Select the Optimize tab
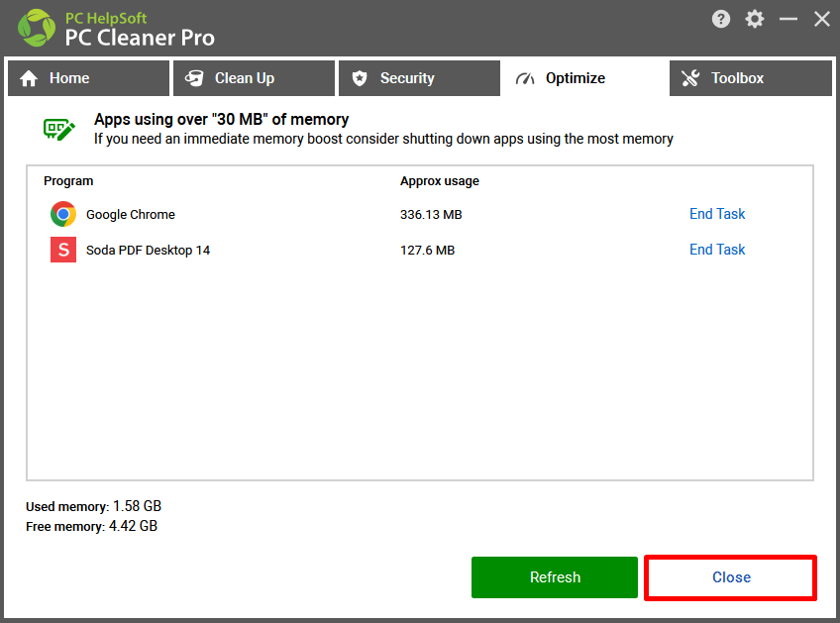Image resolution: width=840 pixels, height=623 pixels. pyautogui.click(x=583, y=78)
